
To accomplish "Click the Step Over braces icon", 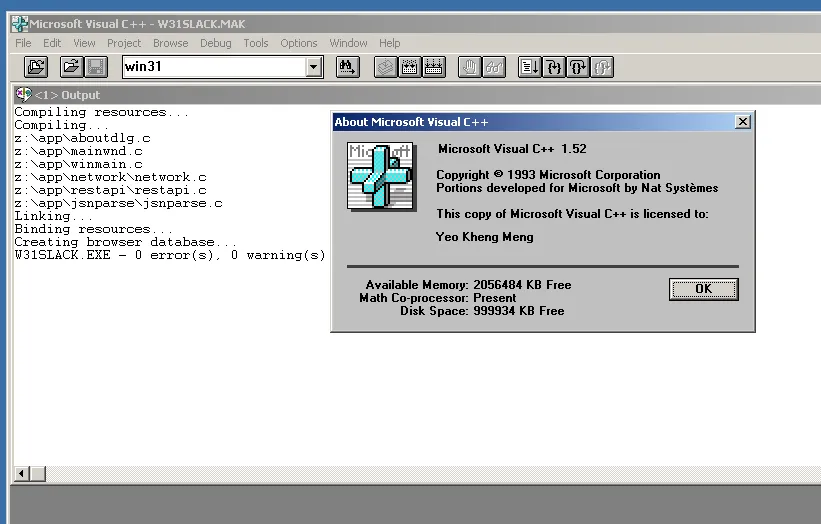I will [578, 67].
